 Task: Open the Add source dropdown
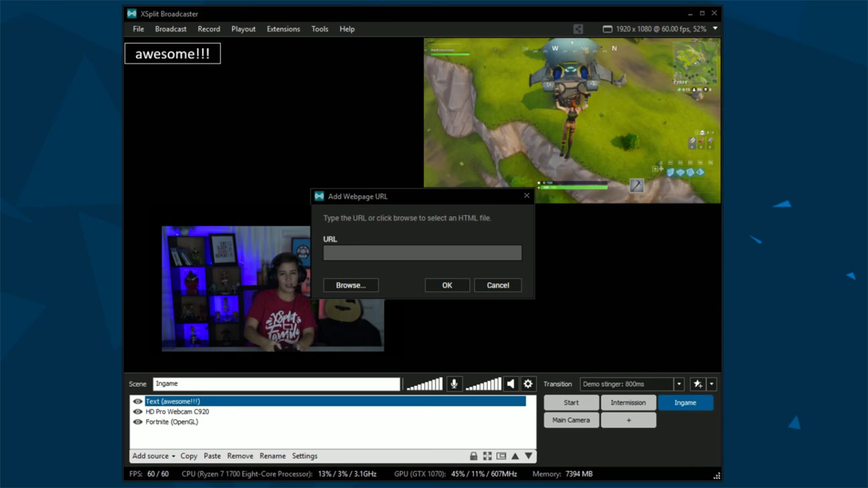(x=154, y=456)
